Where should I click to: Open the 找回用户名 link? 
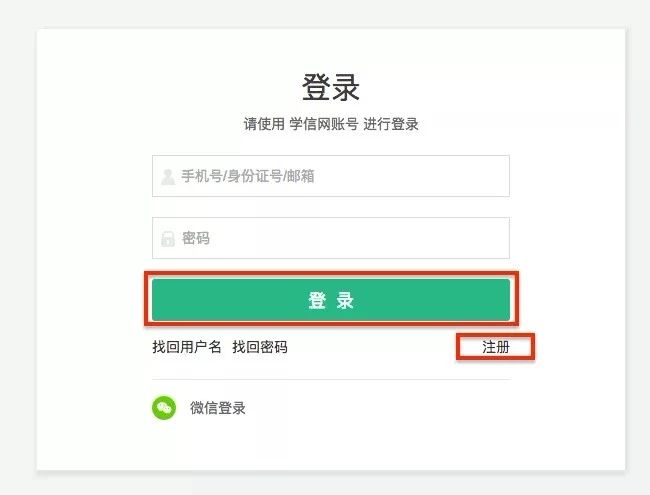pos(187,347)
